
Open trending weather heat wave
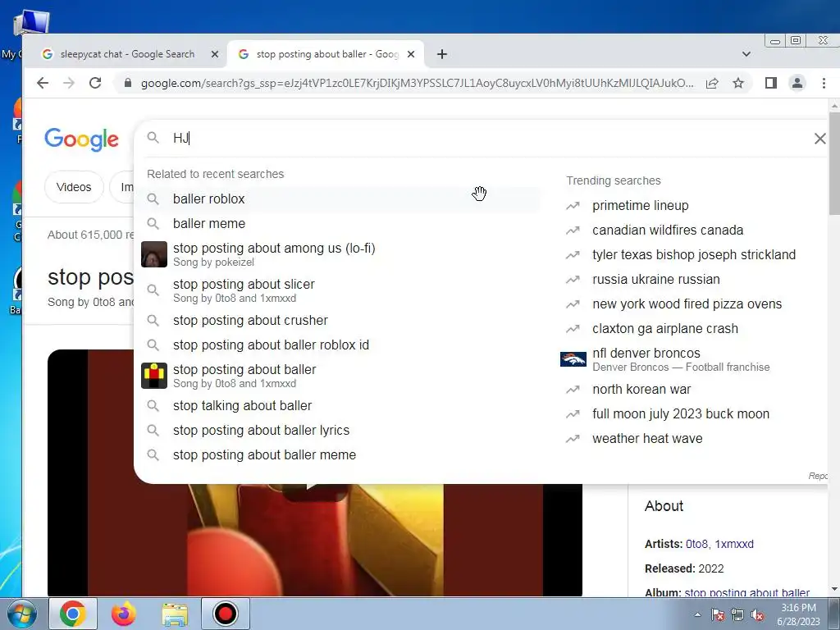(x=647, y=439)
